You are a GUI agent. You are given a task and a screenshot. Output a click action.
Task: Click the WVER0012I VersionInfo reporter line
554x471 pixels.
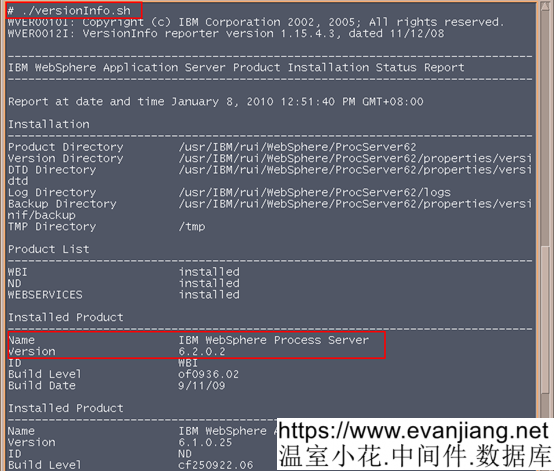click(x=226, y=34)
